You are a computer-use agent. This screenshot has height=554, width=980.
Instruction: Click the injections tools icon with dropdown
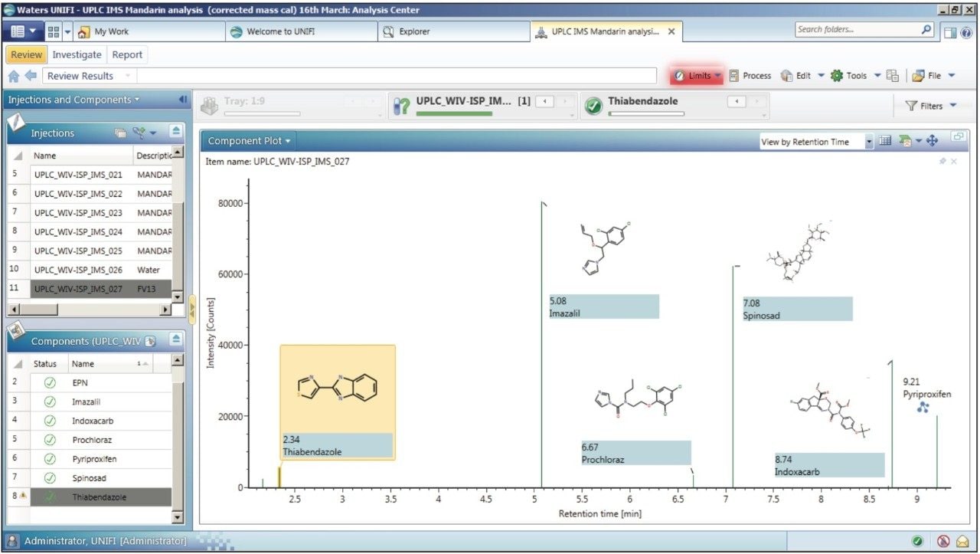pyautogui.click(x=144, y=133)
